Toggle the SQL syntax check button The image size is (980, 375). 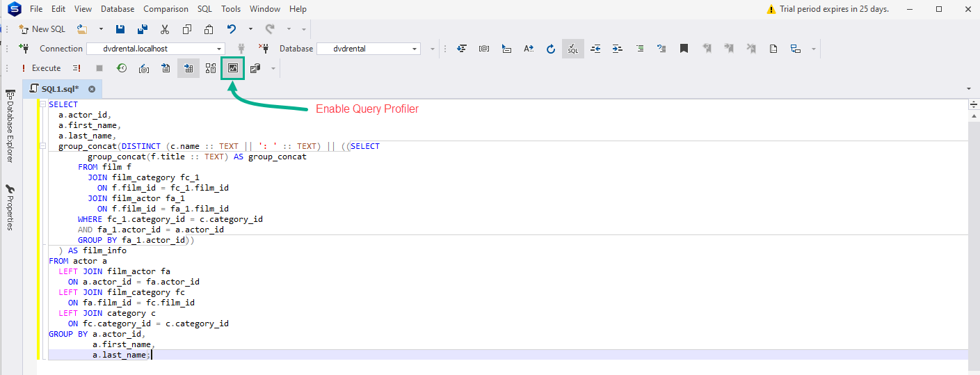click(x=573, y=49)
